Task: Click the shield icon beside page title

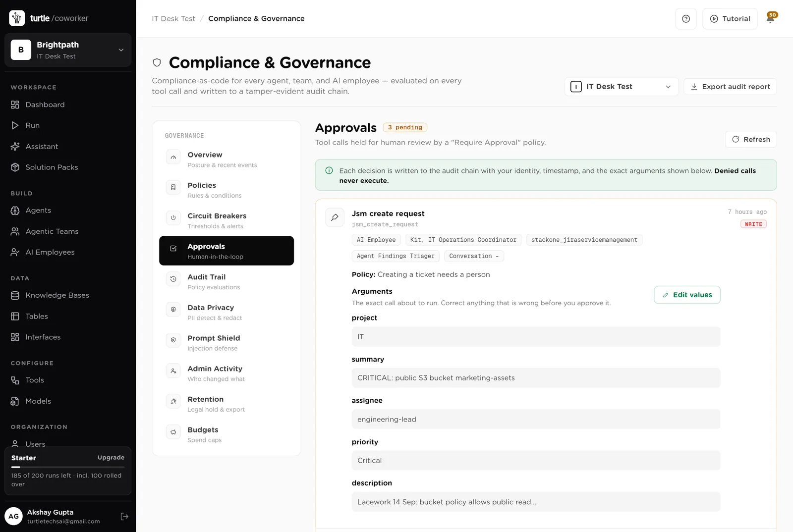Action: click(157, 62)
